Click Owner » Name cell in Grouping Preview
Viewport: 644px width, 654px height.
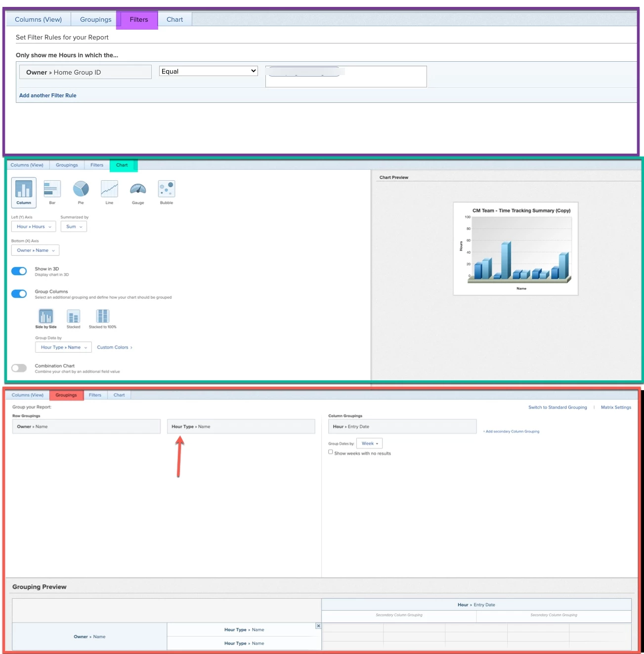pyautogui.click(x=89, y=637)
